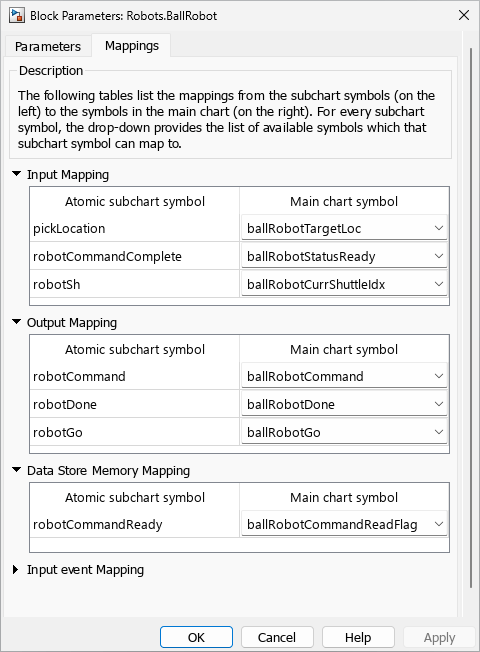
Task: Expand the Input event Mapping section
Action: pos(16,569)
